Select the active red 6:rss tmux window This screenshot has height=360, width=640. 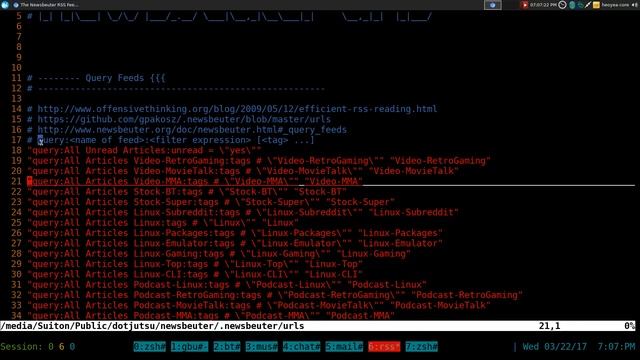[384, 347]
